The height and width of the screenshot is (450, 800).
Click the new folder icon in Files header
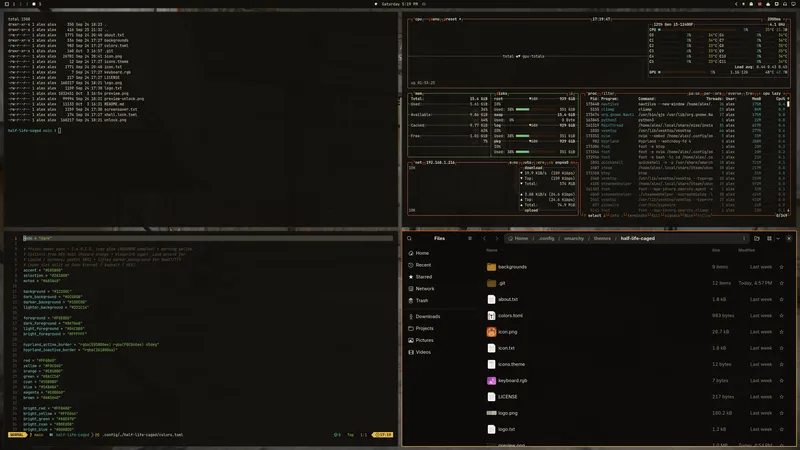[757, 238]
